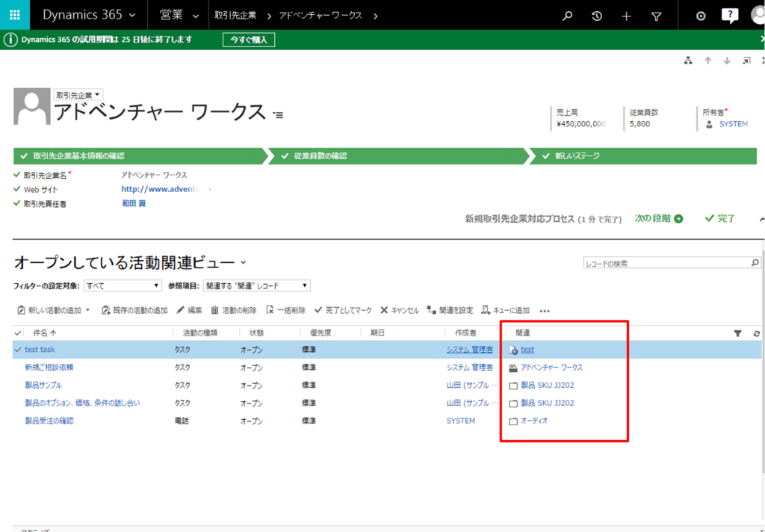Select the 新しいステージ stage

(x=643, y=156)
